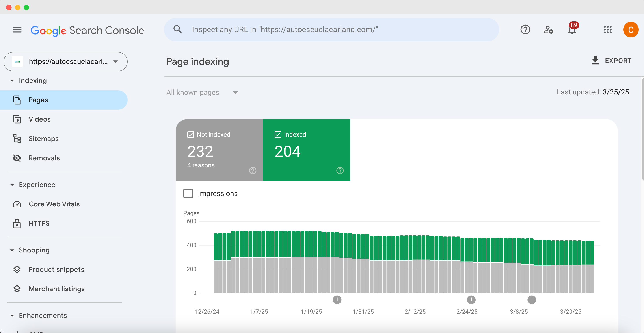Image resolution: width=644 pixels, height=333 pixels.
Task: Click the chart annotation marker near 2/24/25
Action: click(471, 300)
